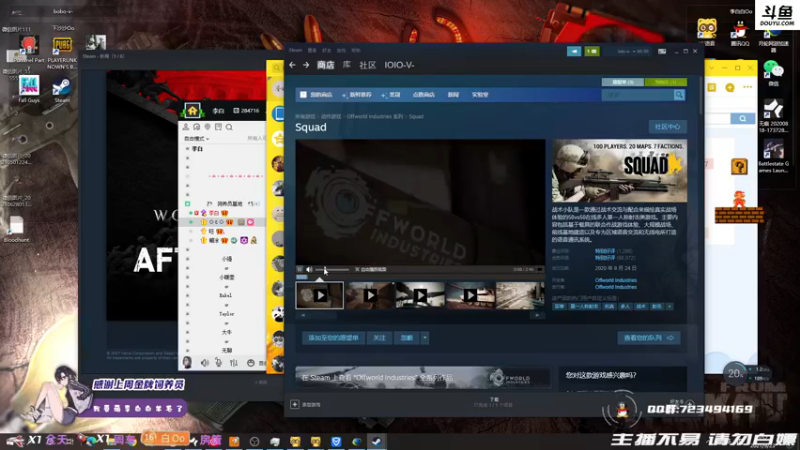Image resolution: width=800 pixels, height=450 pixels.
Task: Click green inbox notification button in Steam
Action: click(592, 51)
